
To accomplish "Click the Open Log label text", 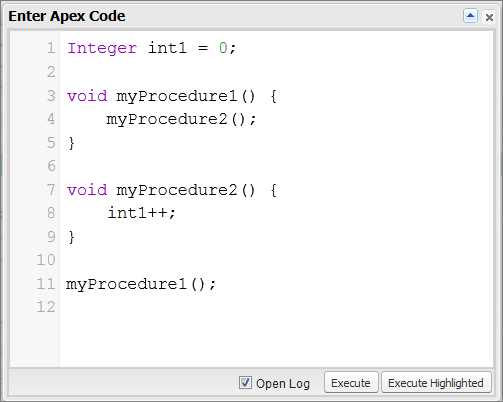I will pos(283,383).
